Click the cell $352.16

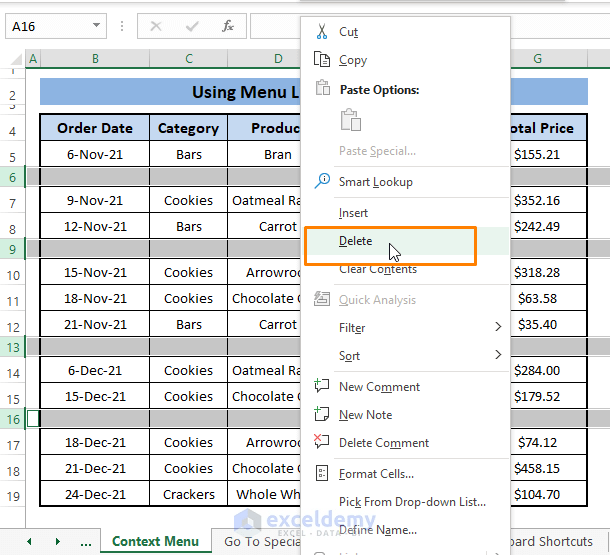(548, 200)
